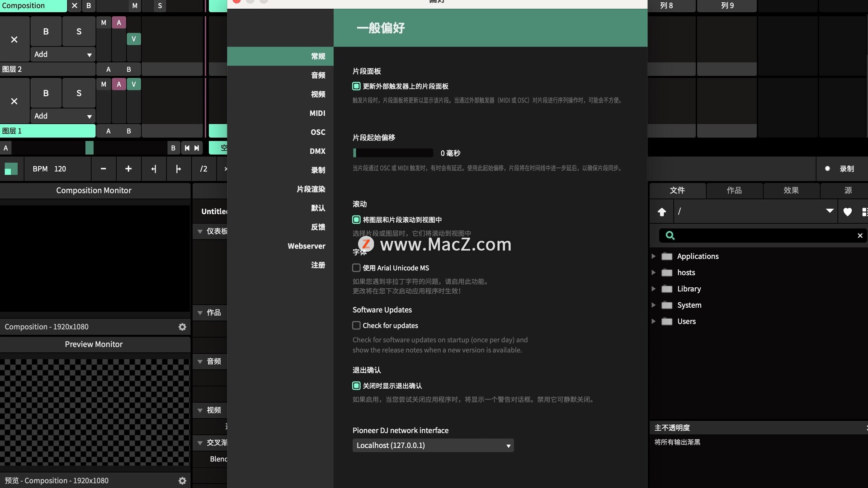Open the MIDI preferences section
Screen dimensions: 868x488
coord(317,113)
